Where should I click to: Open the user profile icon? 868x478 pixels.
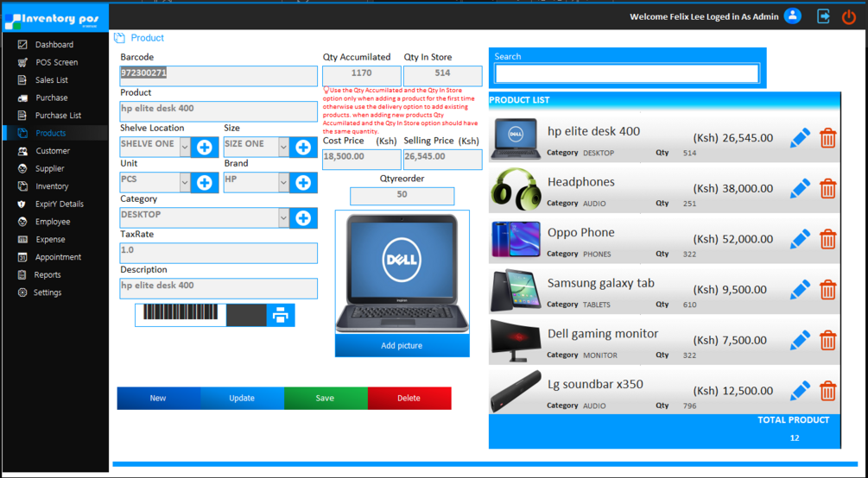(x=793, y=16)
